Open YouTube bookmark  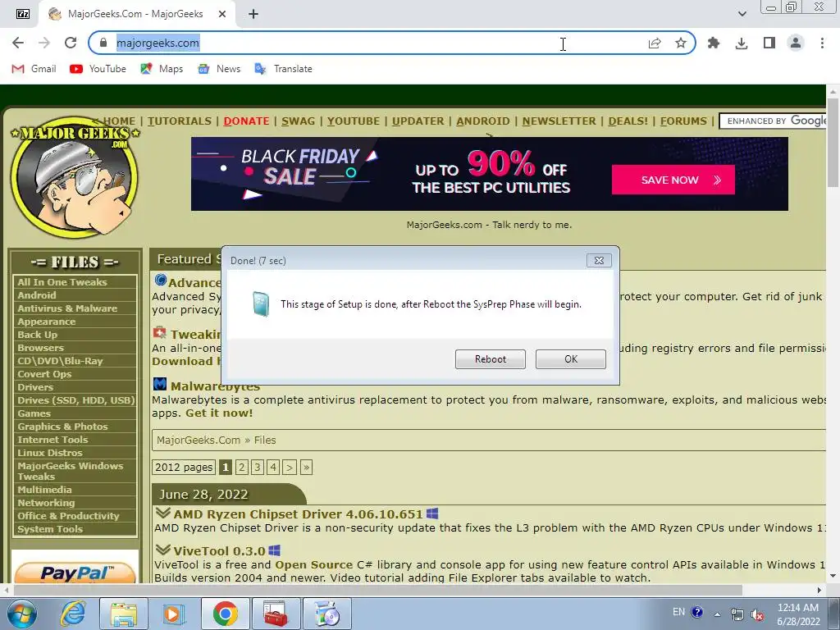click(98, 69)
